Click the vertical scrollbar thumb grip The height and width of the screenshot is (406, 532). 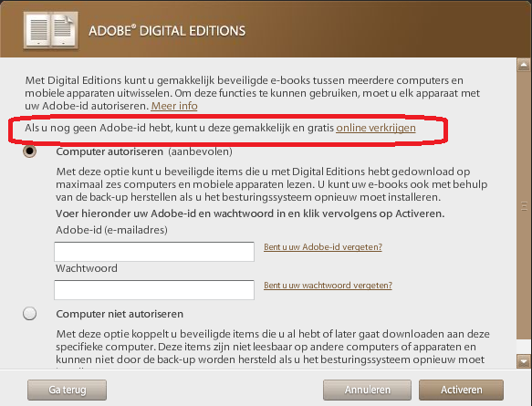click(x=524, y=206)
